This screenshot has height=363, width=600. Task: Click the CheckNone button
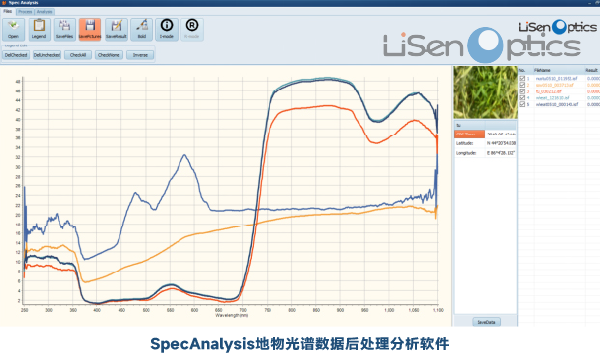[x=109, y=55]
